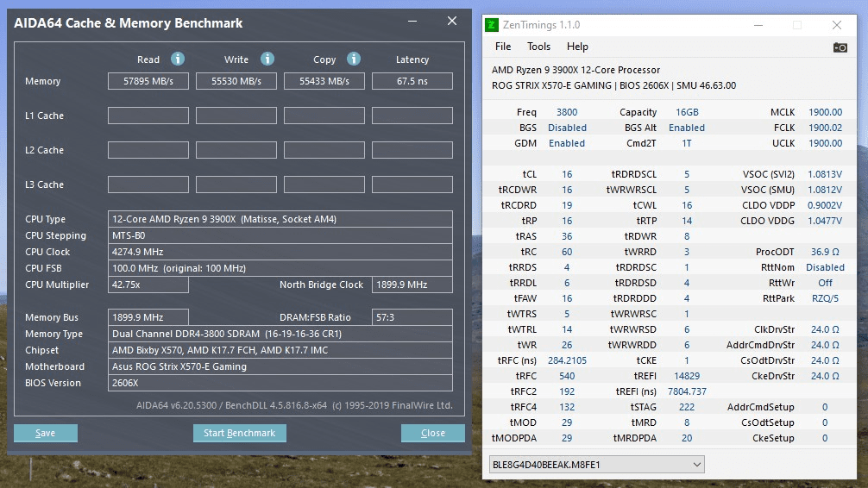Click the empty L1 Cache Read field

[x=148, y=116]
